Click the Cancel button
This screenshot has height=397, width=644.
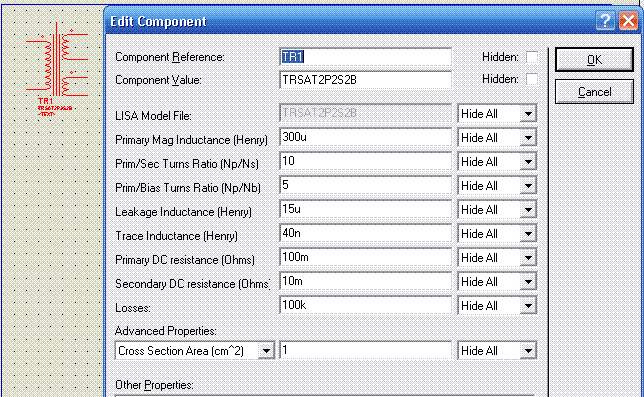point(594,92)
